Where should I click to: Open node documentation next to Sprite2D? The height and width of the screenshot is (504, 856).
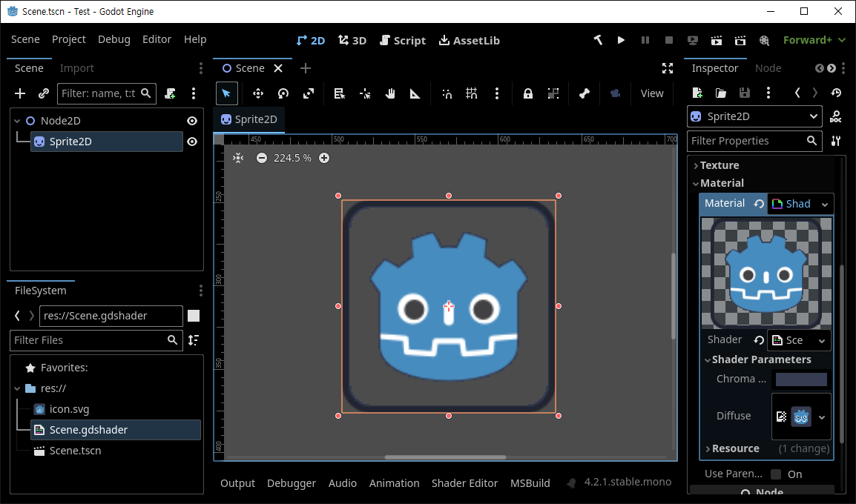[x=835, y=116]
